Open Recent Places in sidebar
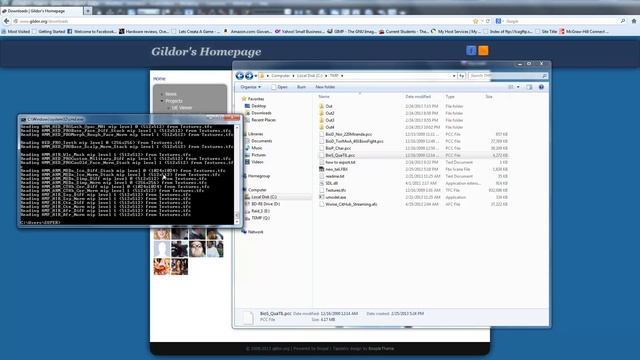The height and width of the screenshot is (360, 640). pyautogui.click(x=263, y=120)
